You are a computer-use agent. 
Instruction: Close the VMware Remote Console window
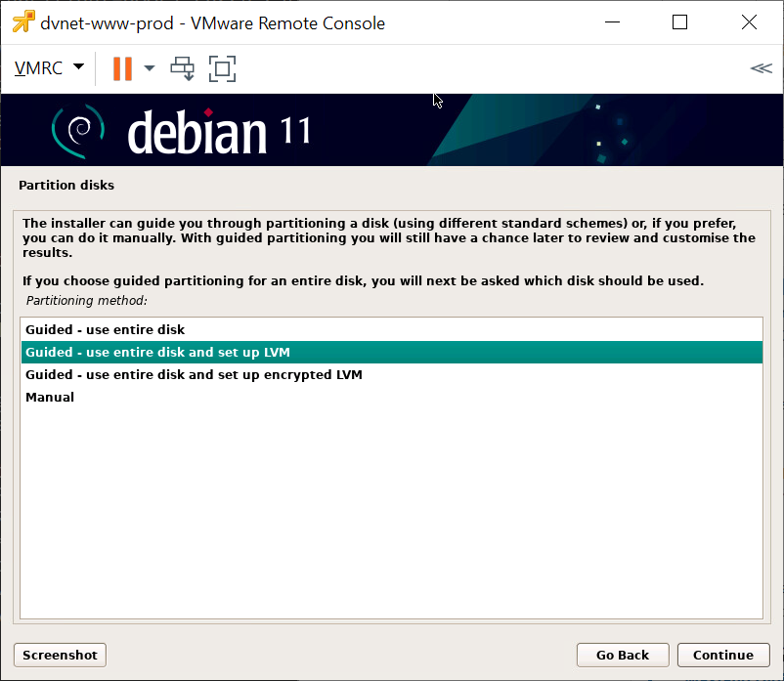point(748,22)
